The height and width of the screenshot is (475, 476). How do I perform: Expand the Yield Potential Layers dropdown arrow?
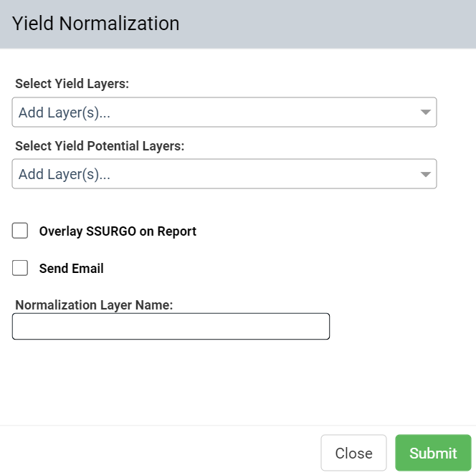point(425,174)
